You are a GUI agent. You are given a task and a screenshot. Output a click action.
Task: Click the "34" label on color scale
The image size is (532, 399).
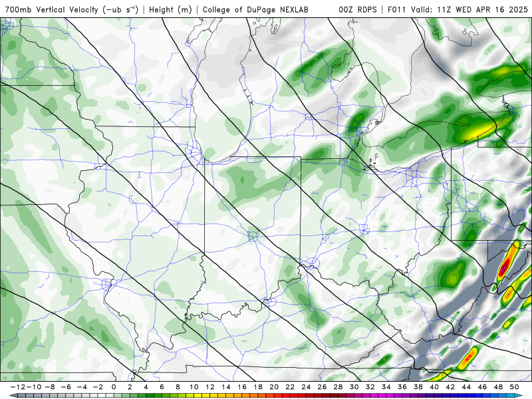[386, 387]
